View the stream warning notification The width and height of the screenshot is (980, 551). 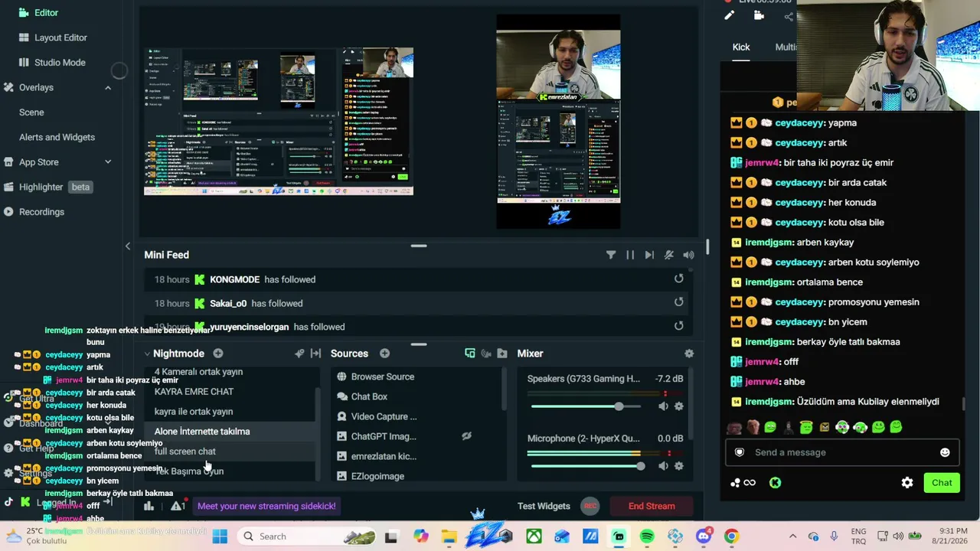pyautogui.click(x=178, y=506)
